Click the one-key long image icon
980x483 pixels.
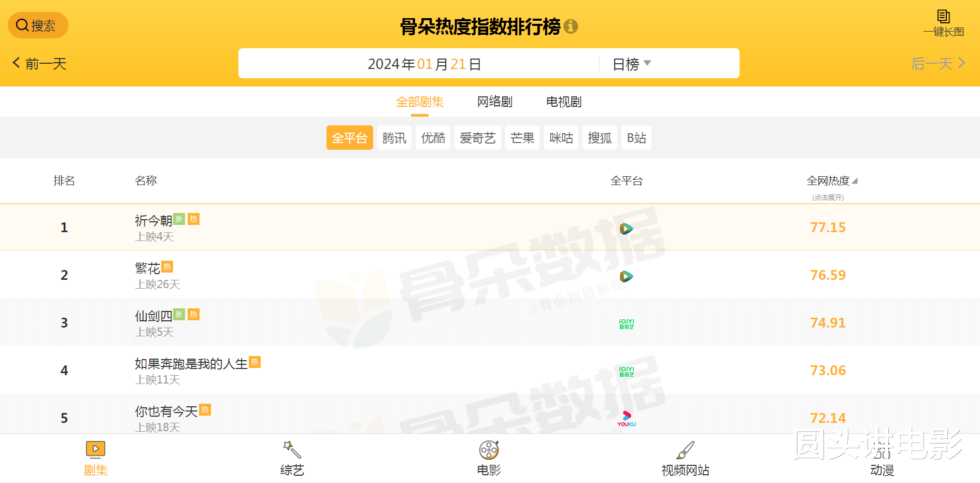[944, 16]
